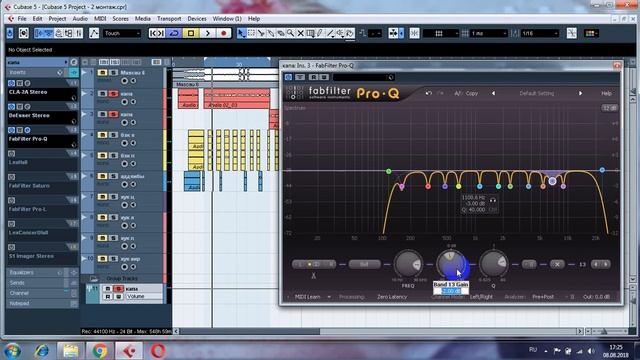The width and height of the screenshot is (640, 360).
Task: Expand the Equalizers inspector section
Action: [x=42, y=272]
